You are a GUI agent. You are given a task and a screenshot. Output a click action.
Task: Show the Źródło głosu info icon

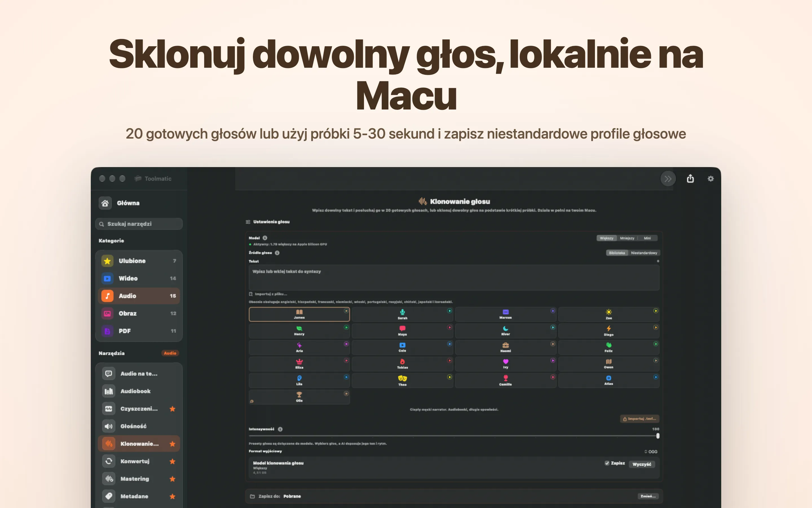click(x=277, y=253)
